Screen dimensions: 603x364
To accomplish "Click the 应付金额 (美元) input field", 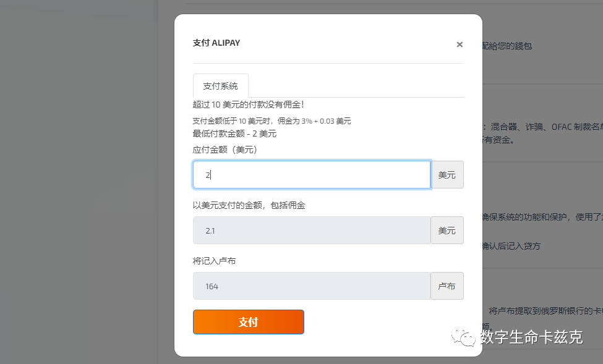I will point(312,175).
